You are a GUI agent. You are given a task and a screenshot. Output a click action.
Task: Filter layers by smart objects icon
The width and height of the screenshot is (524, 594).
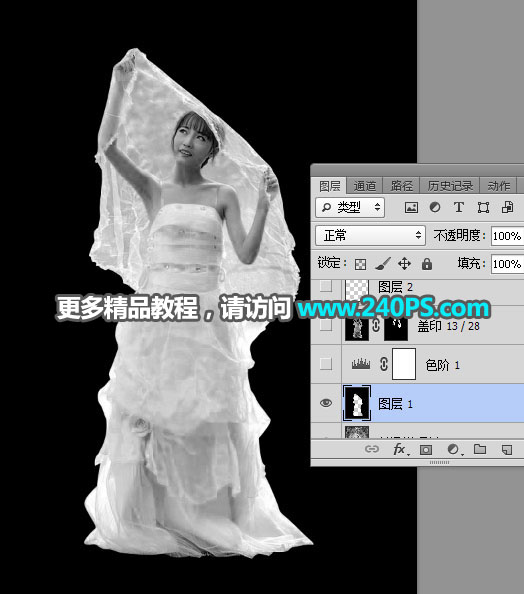[x=507, y=207]
